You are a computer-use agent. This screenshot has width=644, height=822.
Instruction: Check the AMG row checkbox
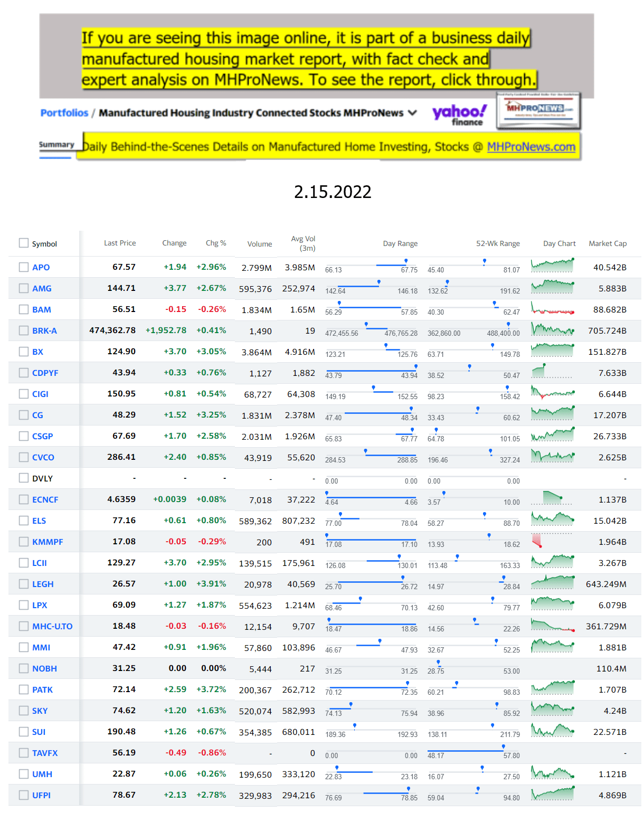24,288
